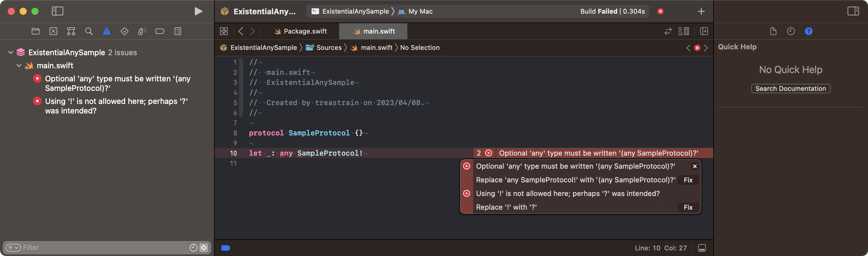Switch to the main.swift tab
The height and width of the screenshot is (256, 868).
click(x=373, y=31)
